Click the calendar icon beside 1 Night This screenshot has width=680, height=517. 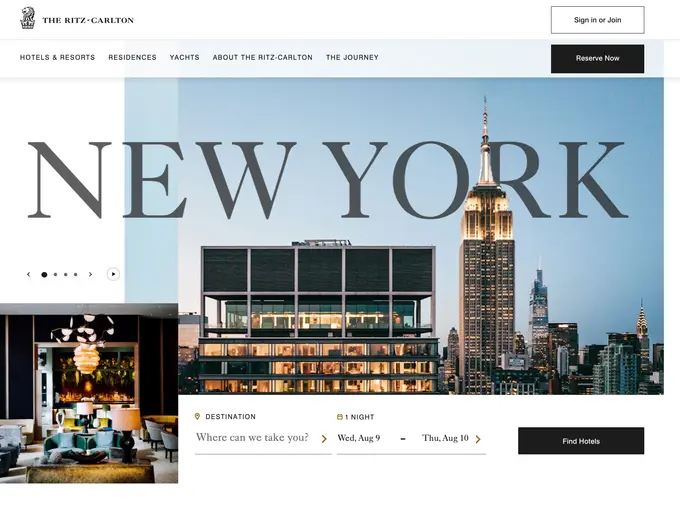pos(340,417)
